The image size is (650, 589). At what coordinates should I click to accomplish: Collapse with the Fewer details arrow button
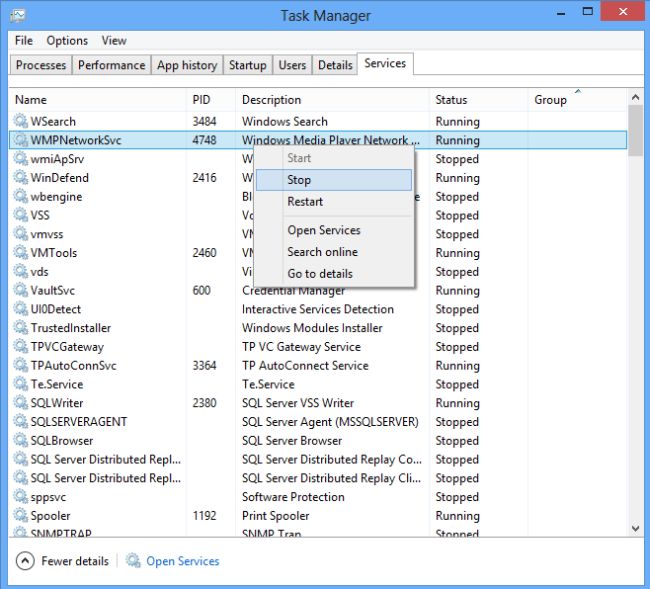[25, 561]
